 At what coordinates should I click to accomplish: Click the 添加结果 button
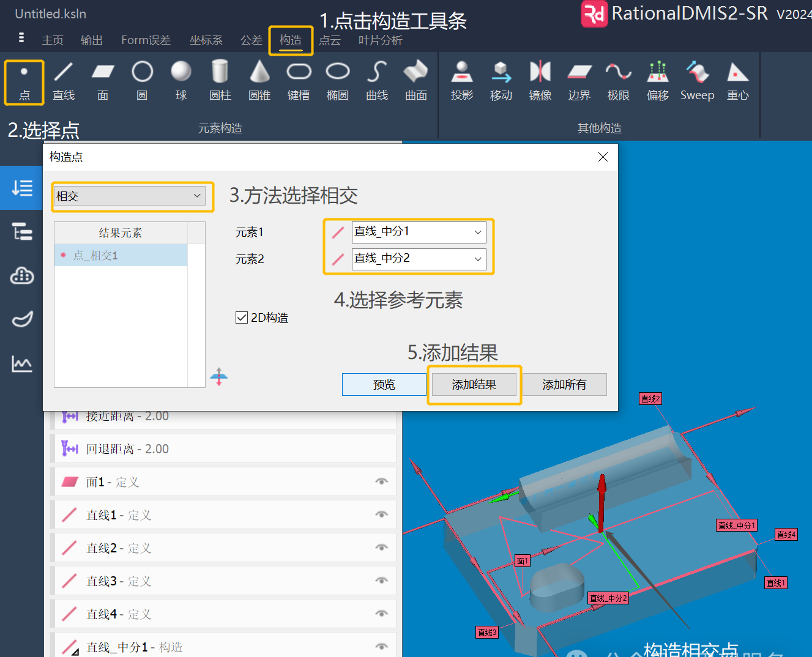(474, 384)
